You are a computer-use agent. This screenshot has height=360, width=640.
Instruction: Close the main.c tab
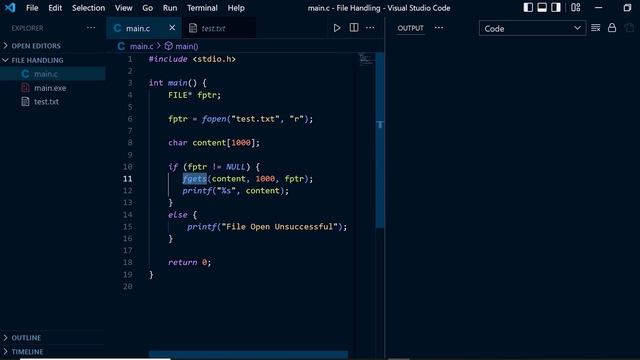tap(172, 28)
